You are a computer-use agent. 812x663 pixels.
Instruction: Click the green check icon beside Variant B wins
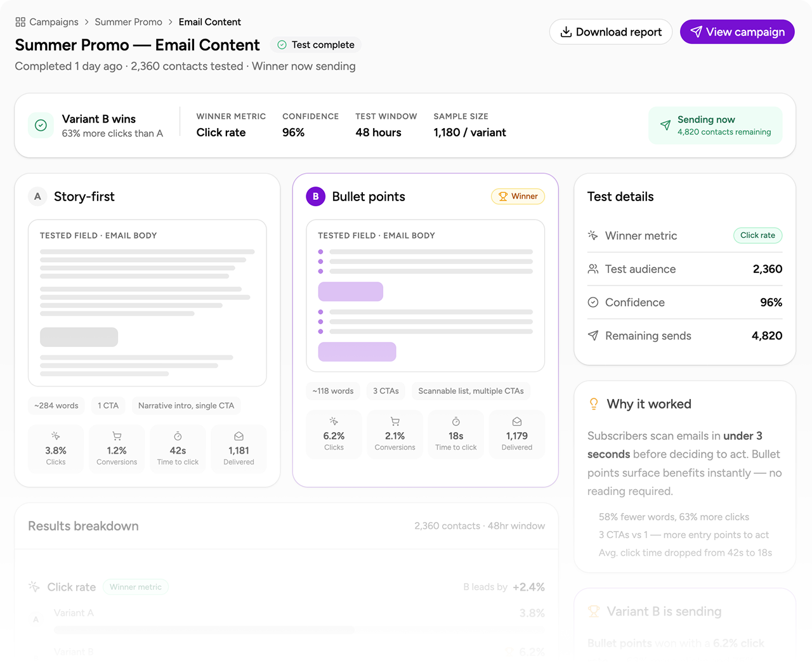tap(41, 125)
